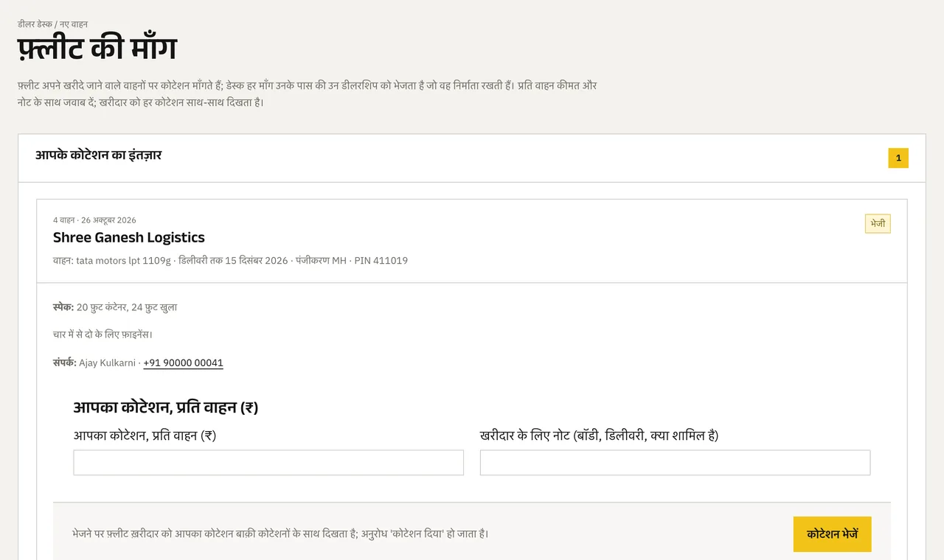Click the भेजी status badge
This screenshot has width=944, height=560.
[878, 223]
